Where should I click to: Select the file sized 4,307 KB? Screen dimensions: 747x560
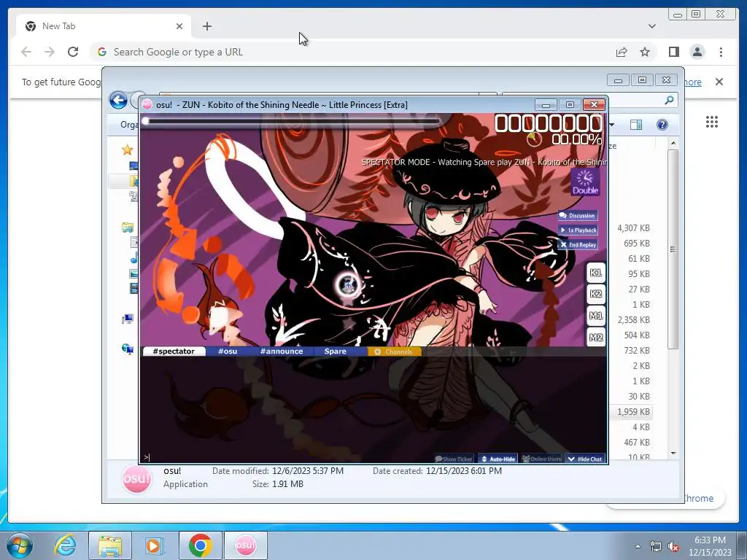pyautogui.click(x=634, y=228)
